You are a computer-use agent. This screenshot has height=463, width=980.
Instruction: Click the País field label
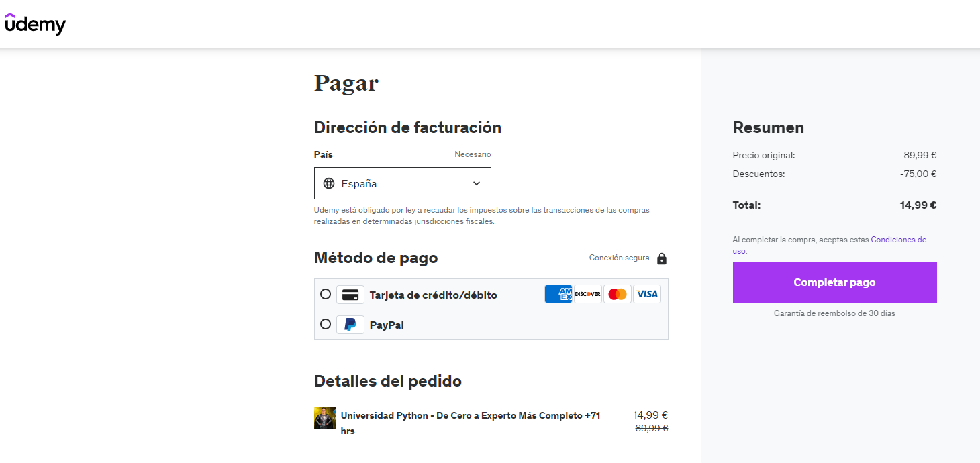(324, 154)
